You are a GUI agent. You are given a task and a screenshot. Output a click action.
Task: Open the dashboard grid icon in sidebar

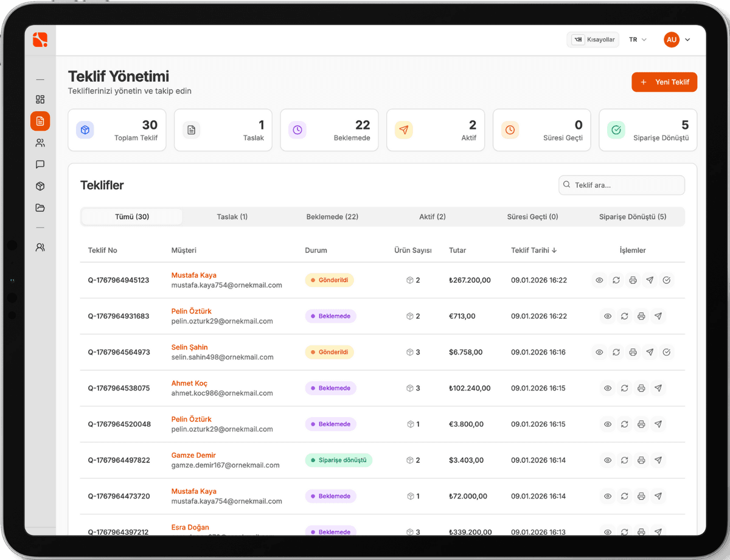[x=40, y=99]
